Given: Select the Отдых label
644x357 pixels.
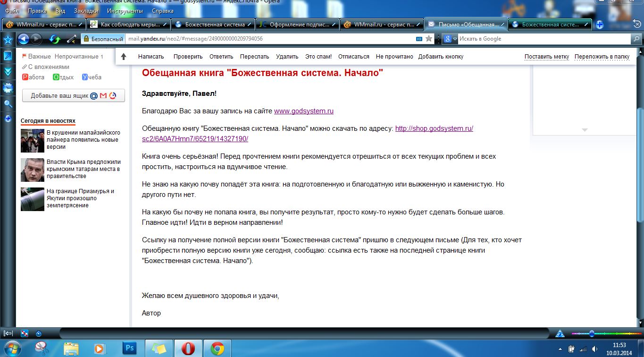Looking at the screenshot, I should click(x=63, y=77).
